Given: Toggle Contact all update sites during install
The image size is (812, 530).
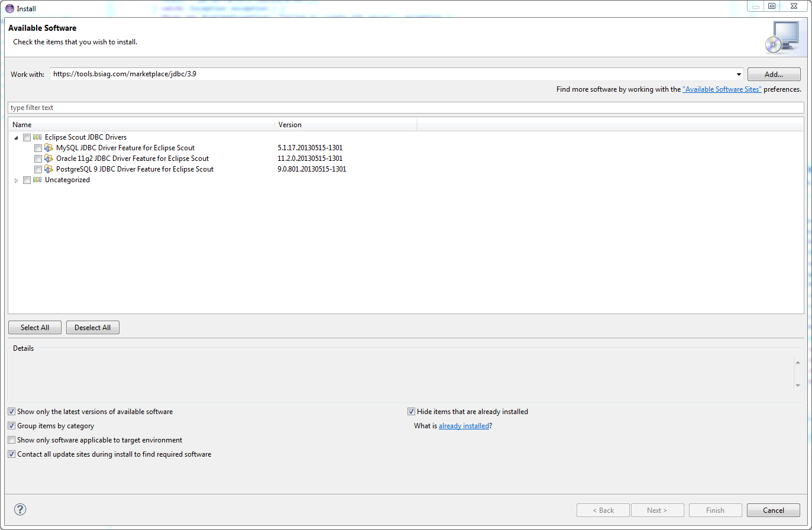Looking at the screenshot, I should click(11, 454).
